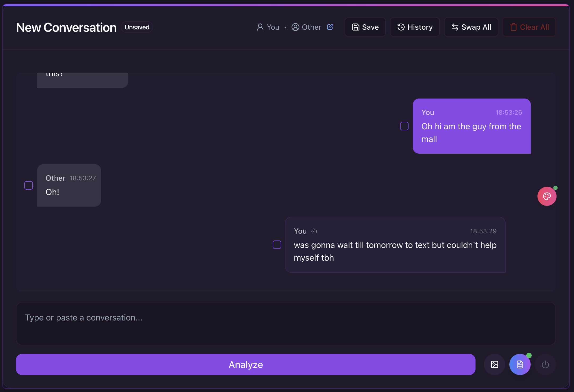Open conversation History

[x=415, y=27]
